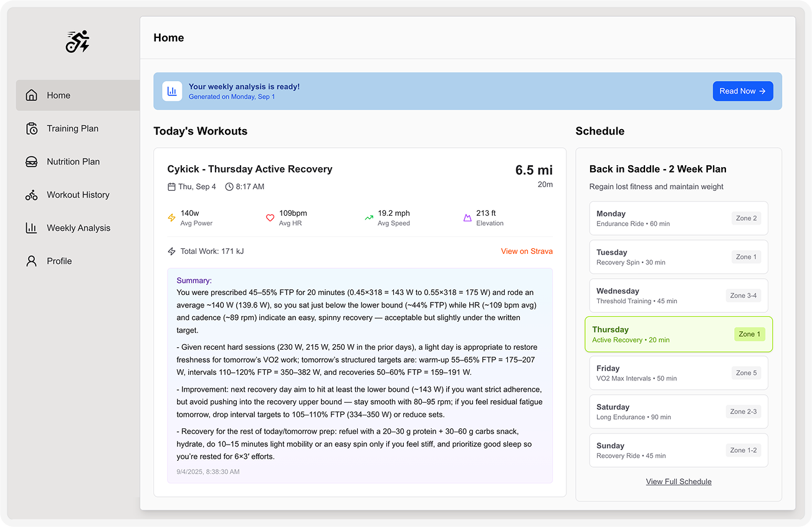Open Training Plan from the sidebar
The width and height of the screenshot is (812, 527).
click(78, 128)
